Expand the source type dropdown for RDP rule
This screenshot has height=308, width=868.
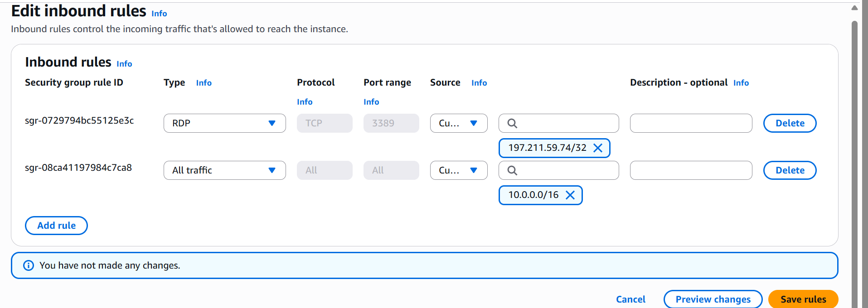tap(458, 123)
